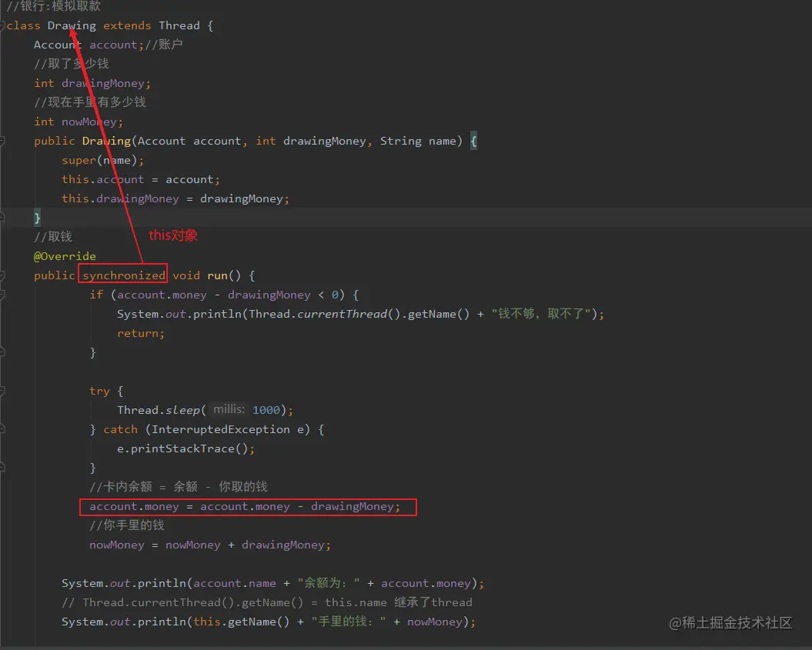The height and width of the screenshot is (650, 812).
Task: Click the 'Account account' constructor parameter
Action: [x=189, y=141]
